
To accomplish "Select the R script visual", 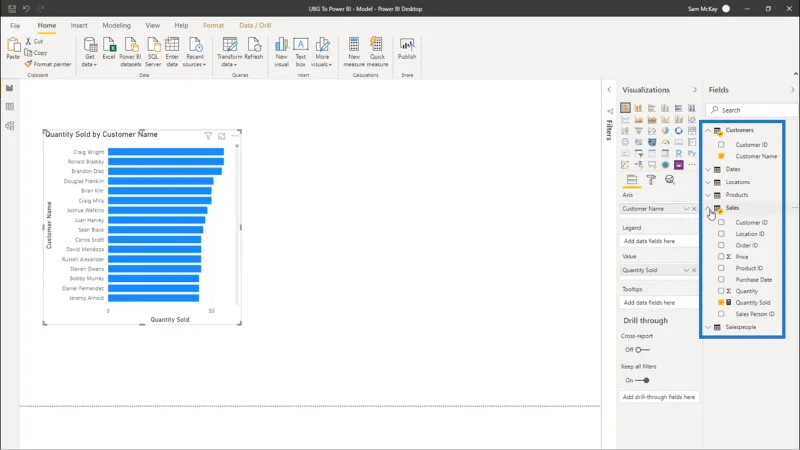I will [679, 153].
